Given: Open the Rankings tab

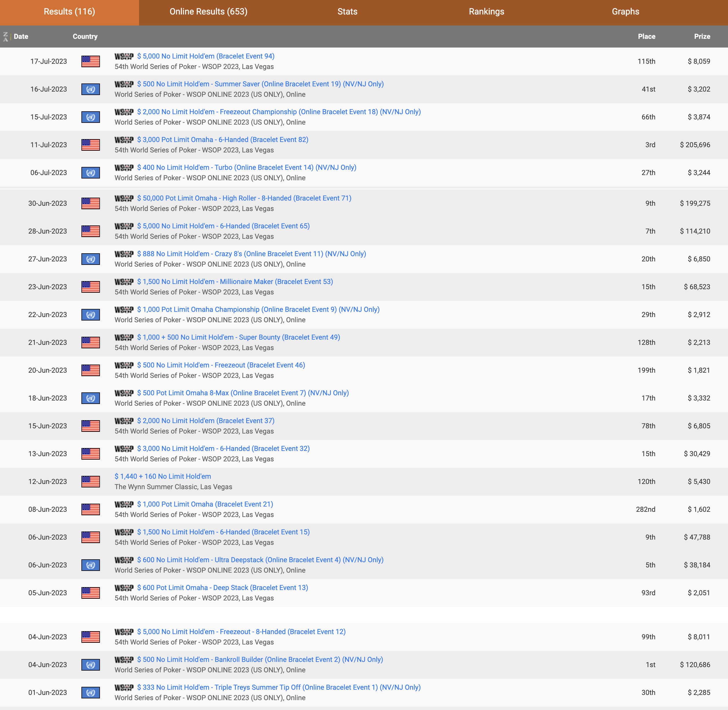Looking at the screenshot, I should point(486,12).
